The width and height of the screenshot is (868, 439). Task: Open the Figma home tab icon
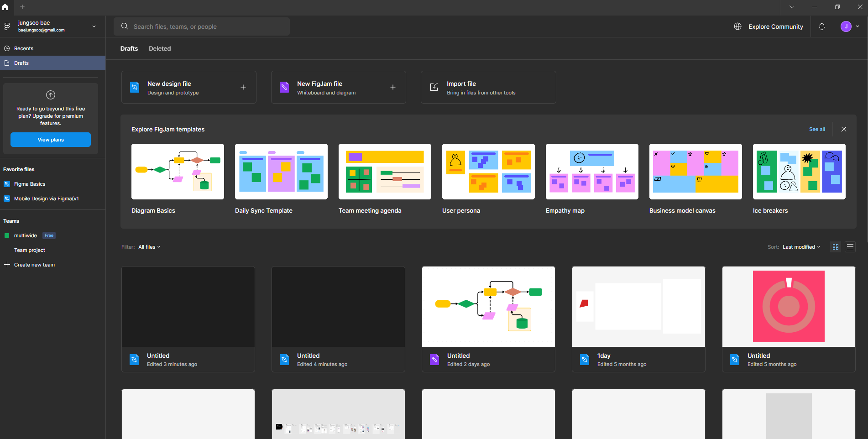click(x=5, y=7)
